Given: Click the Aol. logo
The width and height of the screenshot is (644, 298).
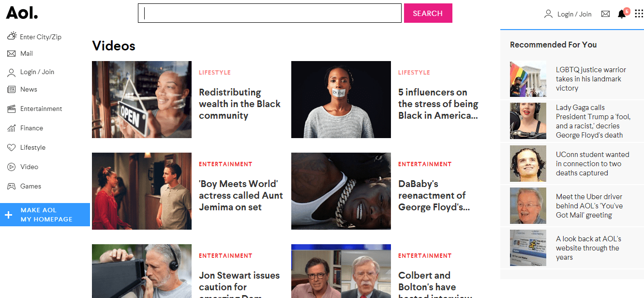Looking at the screenshot, I should (22, 13).
